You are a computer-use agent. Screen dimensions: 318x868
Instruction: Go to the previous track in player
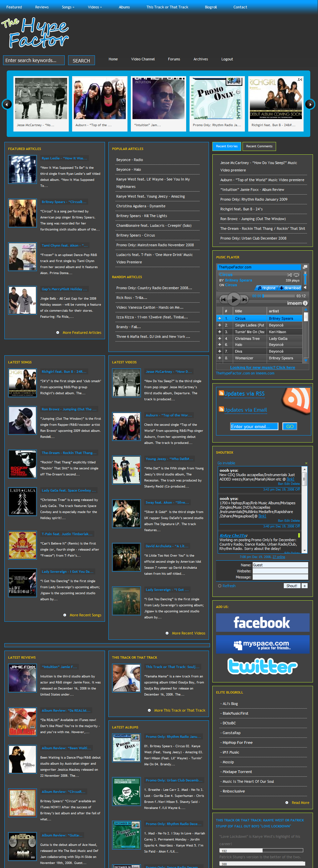tap(223, 299)
